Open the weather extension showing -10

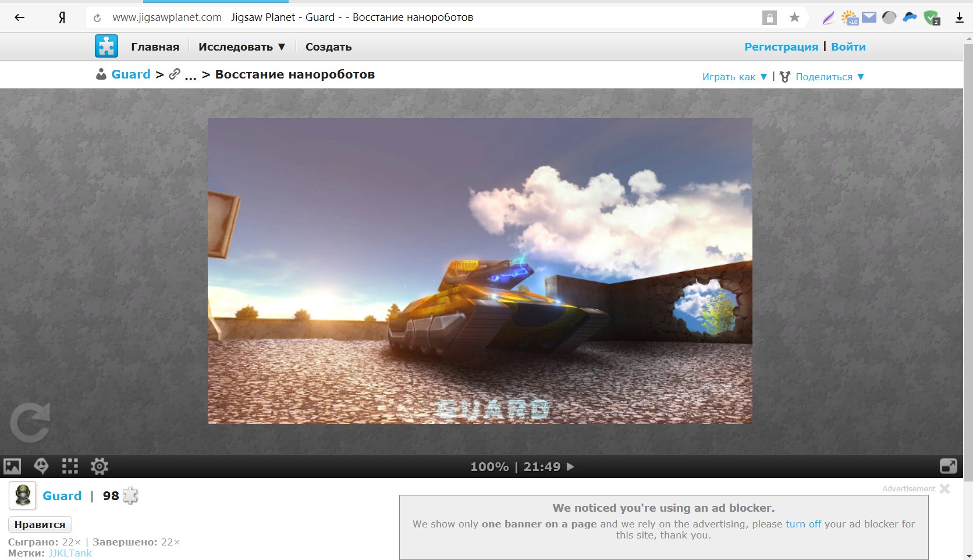tap(850, 18)
